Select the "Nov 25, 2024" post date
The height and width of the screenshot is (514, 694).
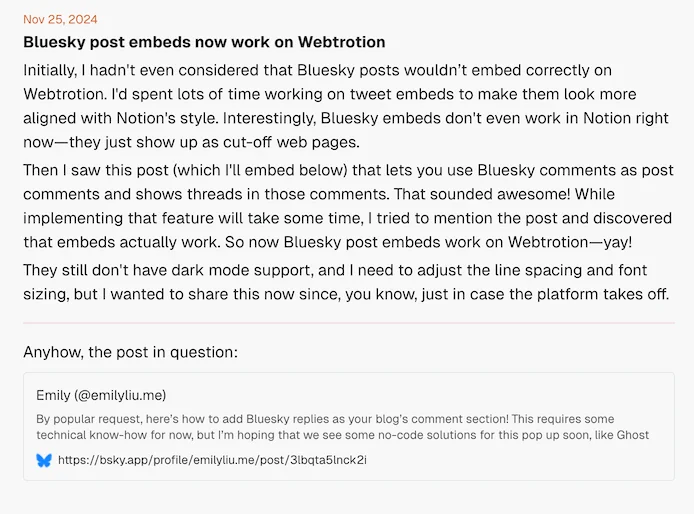[60, 19]
